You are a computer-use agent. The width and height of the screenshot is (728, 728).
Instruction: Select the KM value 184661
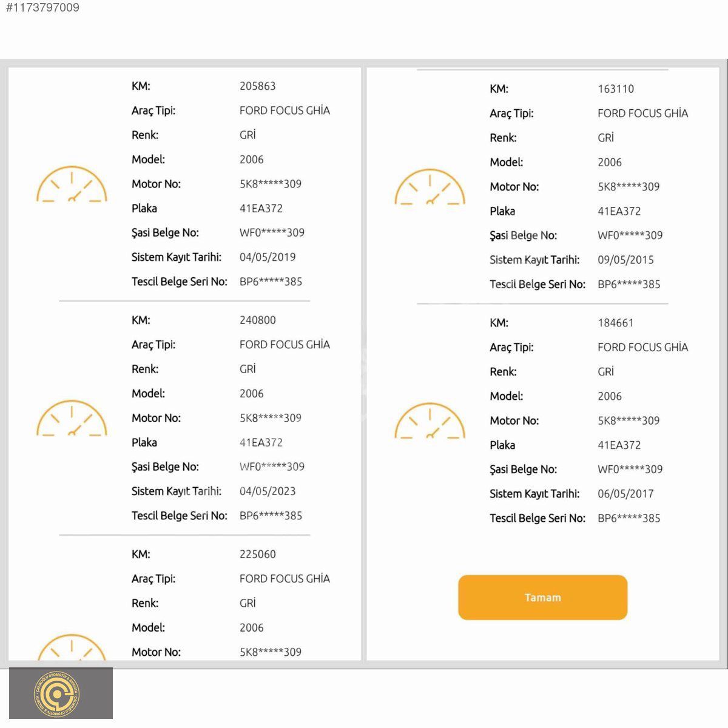click(616, 323)
